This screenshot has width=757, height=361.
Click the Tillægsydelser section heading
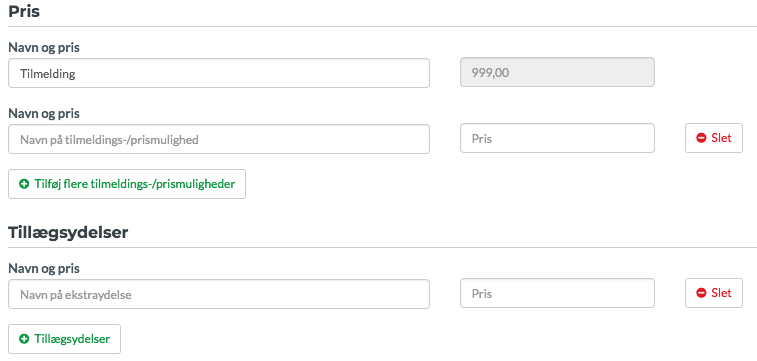point(68,233)
